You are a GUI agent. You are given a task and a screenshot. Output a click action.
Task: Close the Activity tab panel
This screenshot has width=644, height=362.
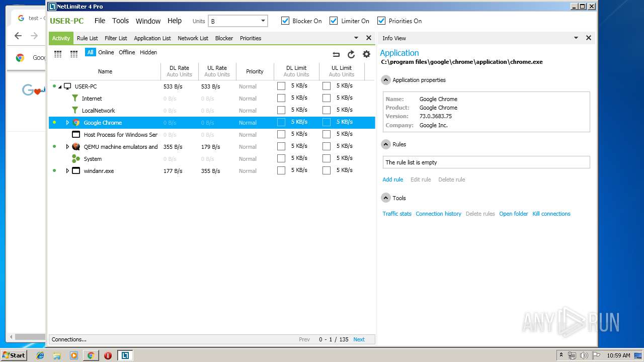click(x=369, y=38)
